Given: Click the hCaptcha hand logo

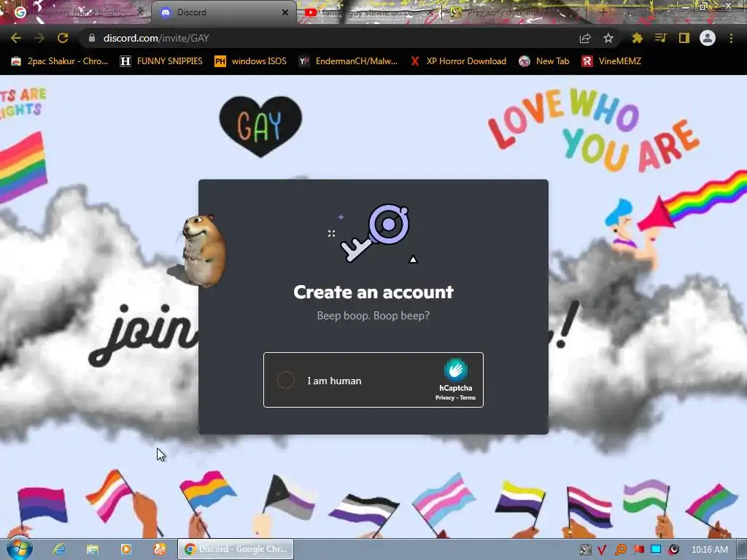Looking at the screenshot, I should (x=455, y=370).
